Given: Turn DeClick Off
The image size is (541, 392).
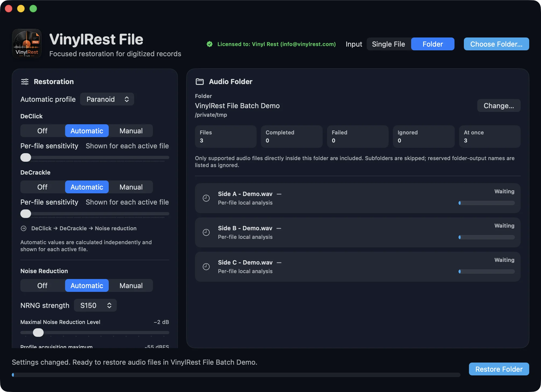Looking at the screenshot, I should [x=42, y=131].
